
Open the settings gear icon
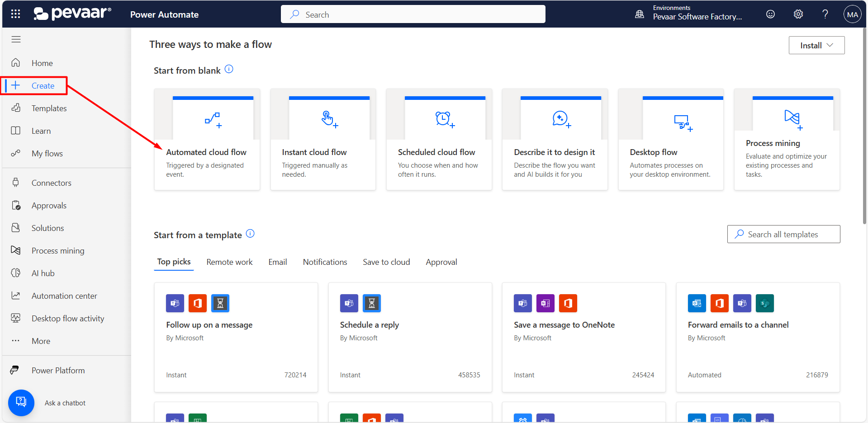point(798,14)
